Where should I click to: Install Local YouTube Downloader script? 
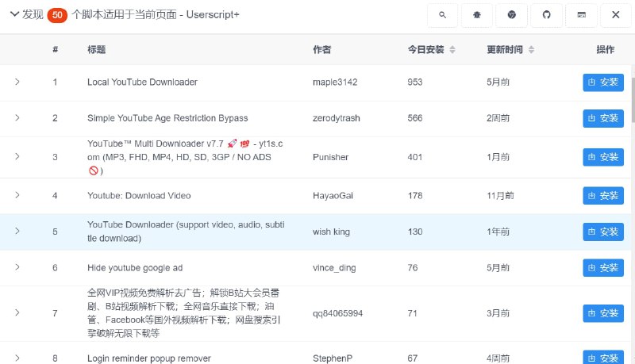603,82
